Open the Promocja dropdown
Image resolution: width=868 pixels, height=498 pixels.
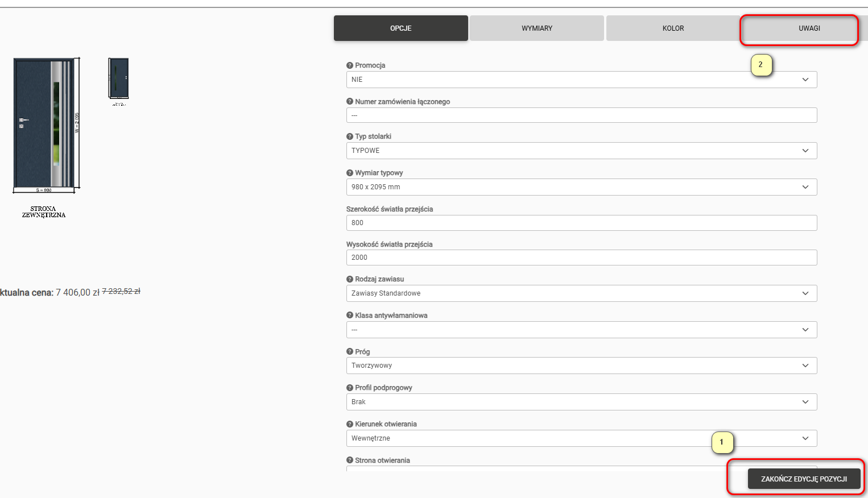pos(581,80)
